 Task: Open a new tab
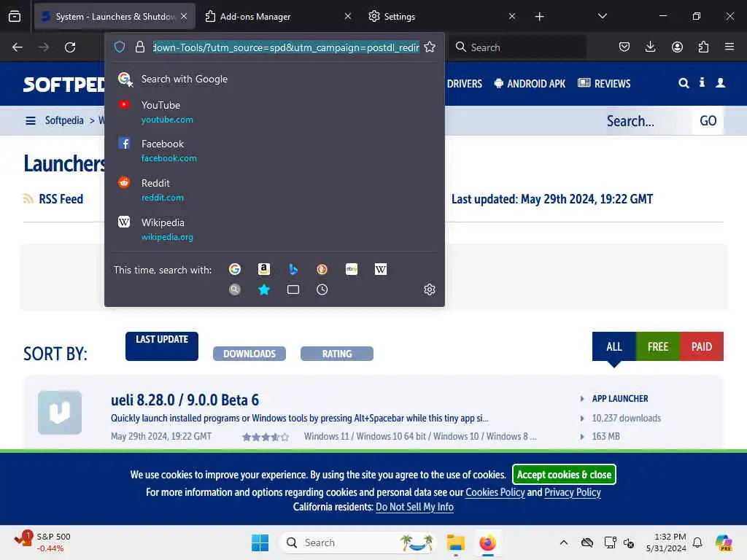[539, 17]
